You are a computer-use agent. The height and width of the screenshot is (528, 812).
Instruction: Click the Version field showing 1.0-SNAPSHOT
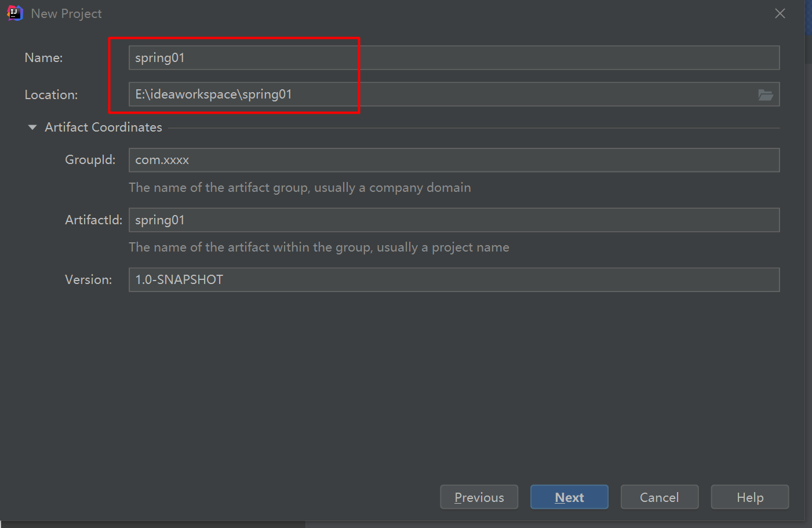coord(453,280)
